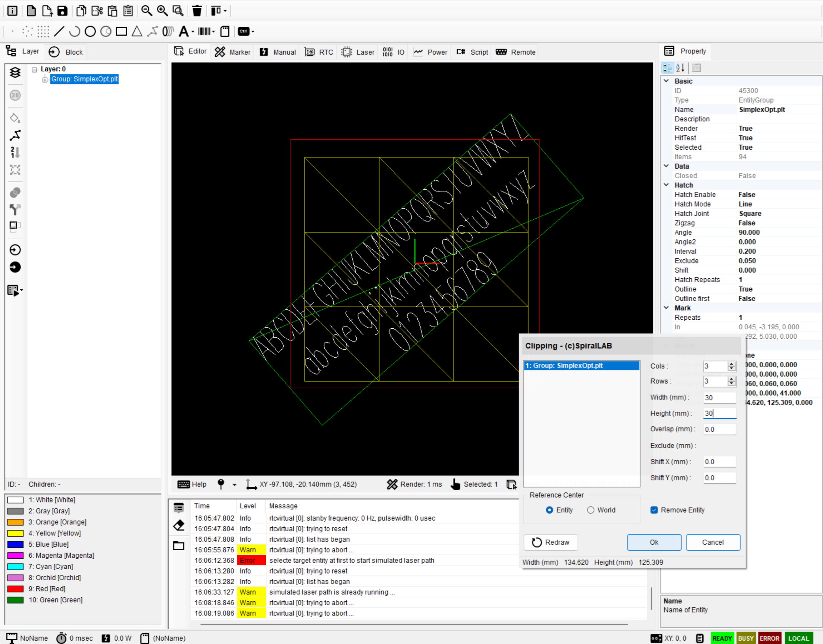Select the Rectangle drawing tool
Screen dimensions: 823x644
(x=121, y=31)
